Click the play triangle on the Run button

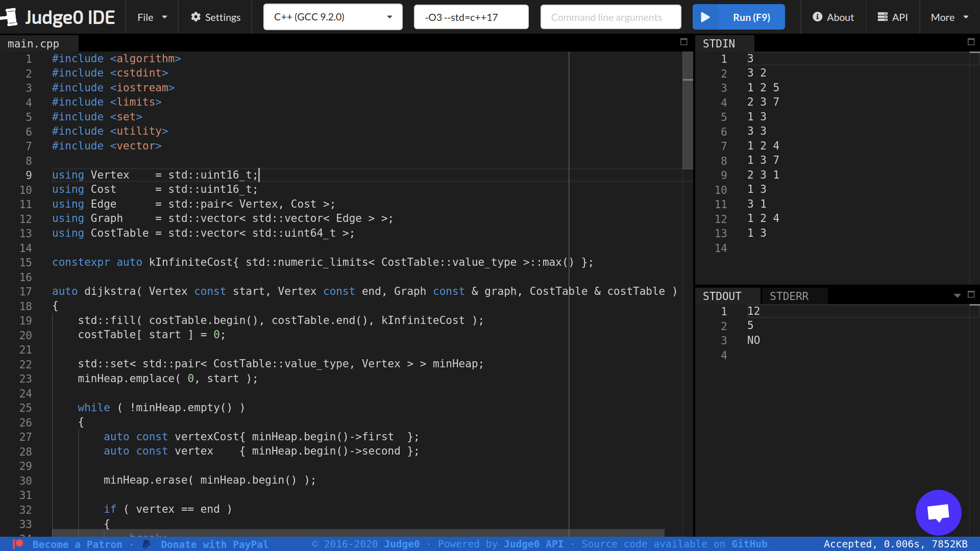[706, 17]
